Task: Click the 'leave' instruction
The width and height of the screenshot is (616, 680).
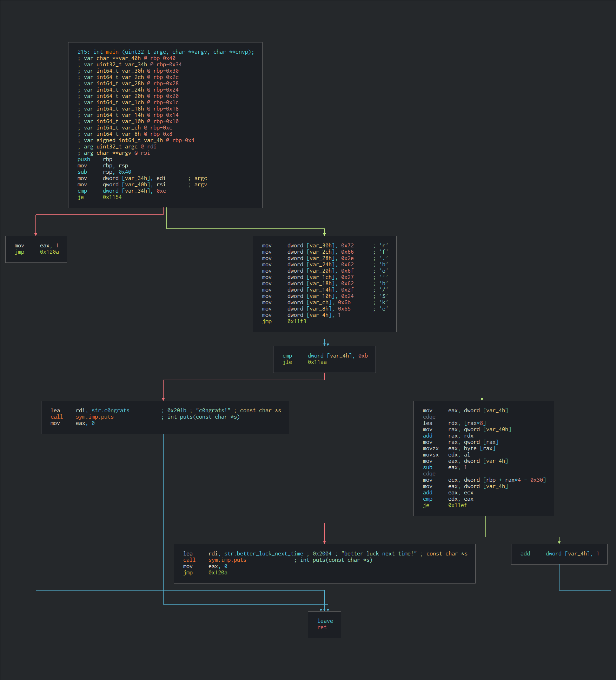Action: tap(325, 621)
